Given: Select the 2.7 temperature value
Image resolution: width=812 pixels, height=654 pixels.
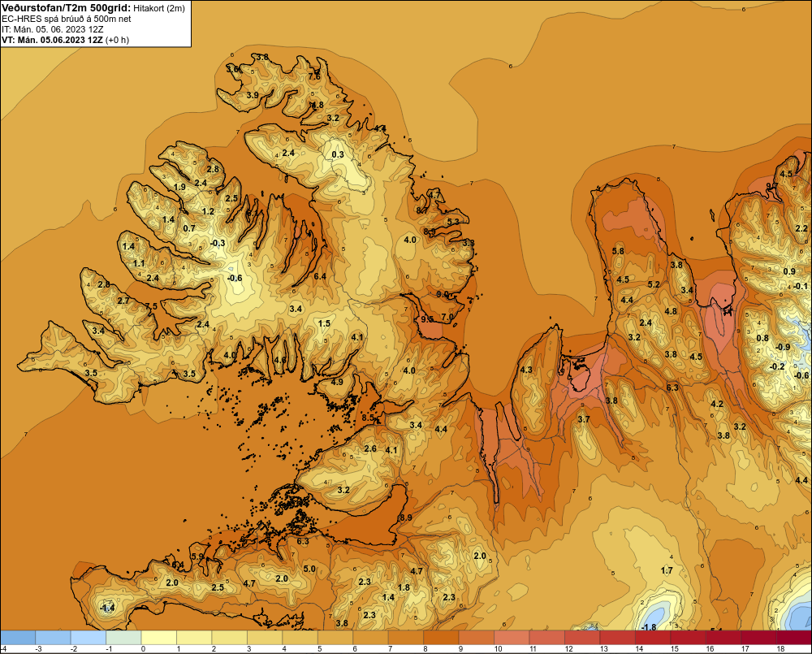Looking at the screenshot, I should 123,301.
